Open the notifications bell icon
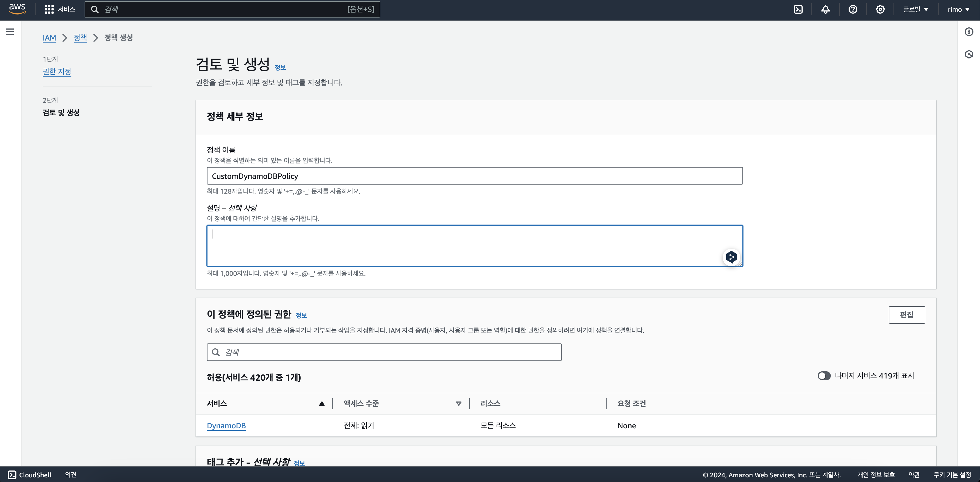This screenshot has height=482, width=980. pos(825,9)
